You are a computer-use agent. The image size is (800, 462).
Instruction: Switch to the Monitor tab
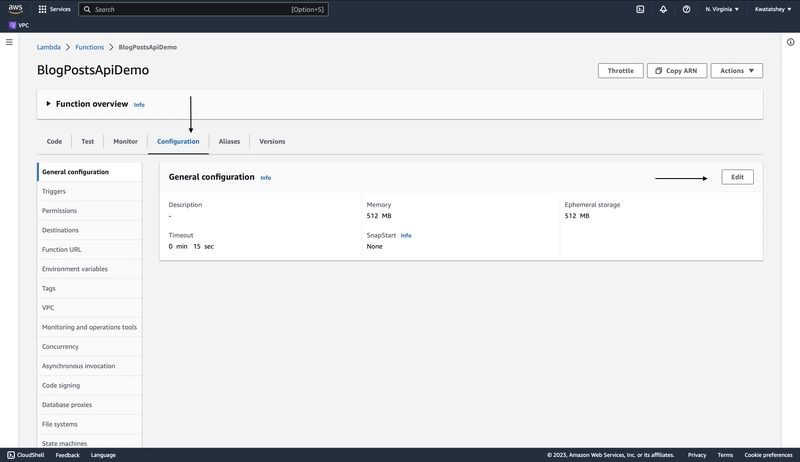pyautogui.click(x=126, y=141)
